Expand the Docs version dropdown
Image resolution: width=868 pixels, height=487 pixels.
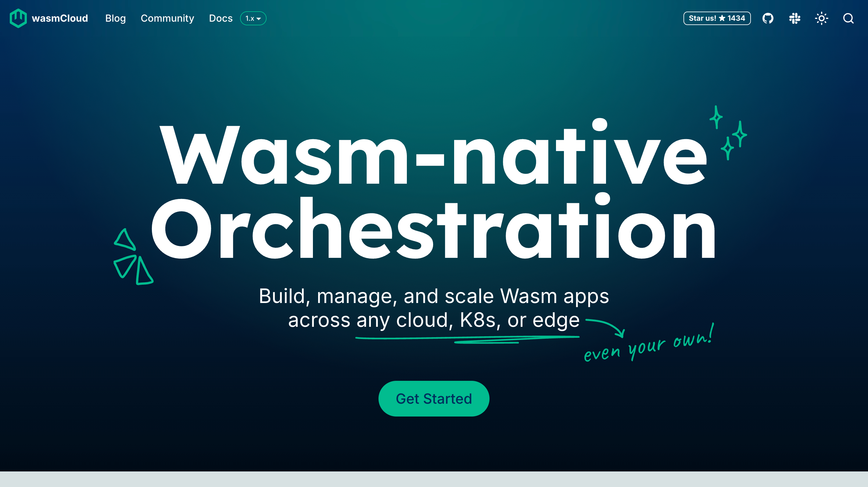(x=253, y=18)
